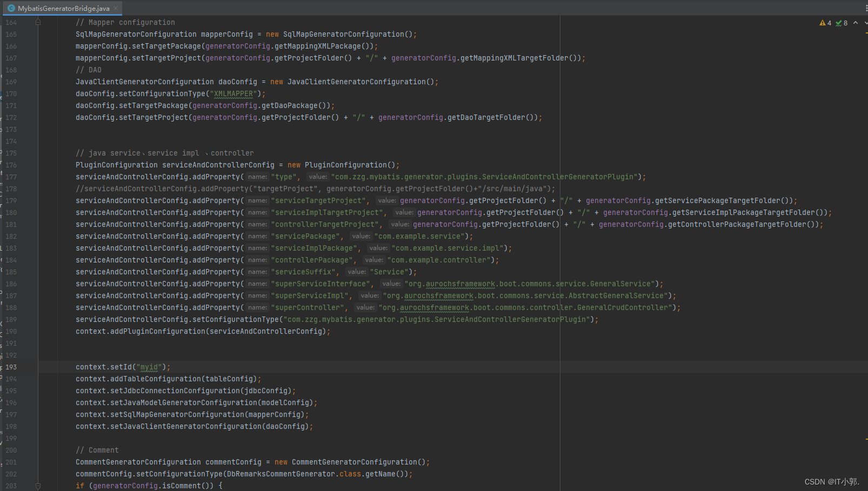This screenshot has width=868, height=491.
Task: Collapse the code fold marker at line 164
Action: (x=38, y=22)
